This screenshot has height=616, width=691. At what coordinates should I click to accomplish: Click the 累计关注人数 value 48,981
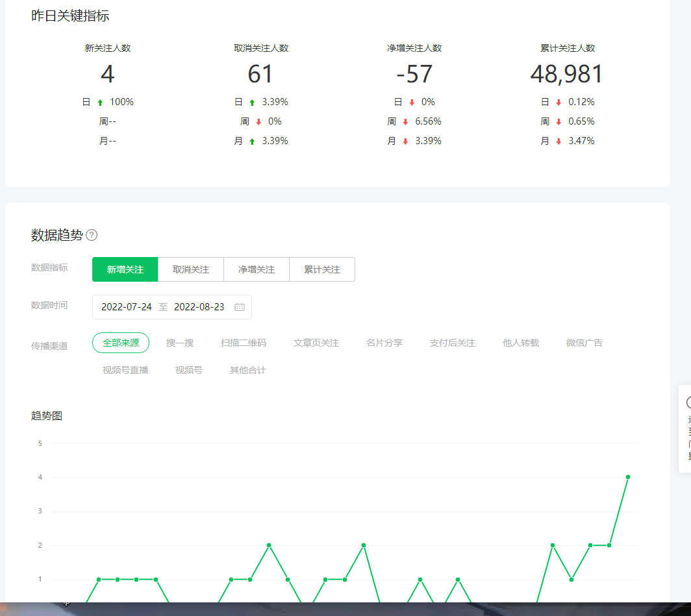[567, 74]
